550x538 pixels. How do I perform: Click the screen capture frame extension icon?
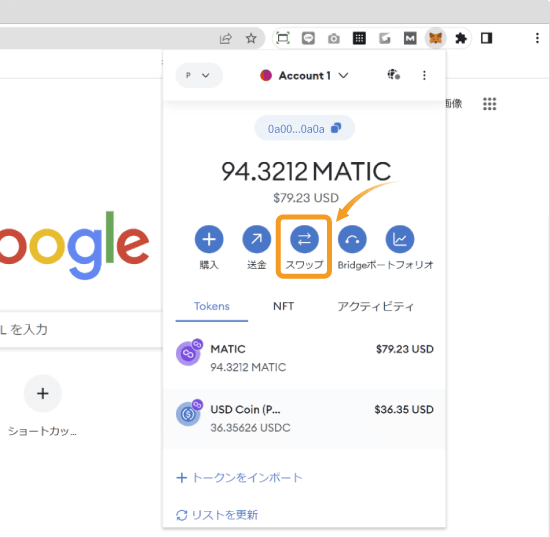[x=283, y=38]
